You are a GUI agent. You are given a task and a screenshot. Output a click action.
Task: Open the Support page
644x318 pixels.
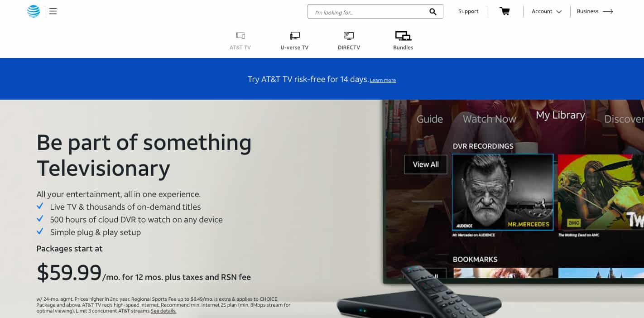tap(468, 11)
